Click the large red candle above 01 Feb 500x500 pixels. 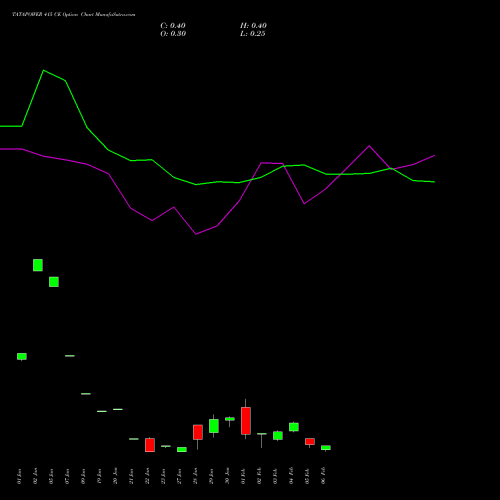pyautogui.click(x=246, y=421)
